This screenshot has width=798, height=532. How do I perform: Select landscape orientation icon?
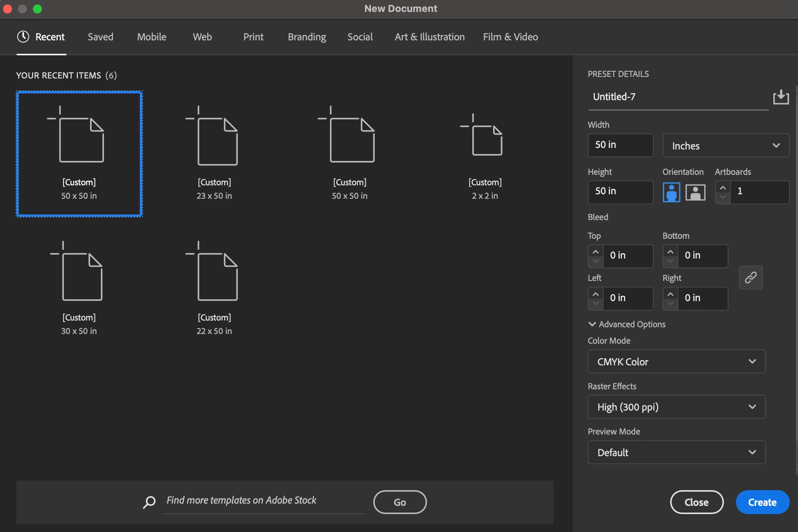(695, 192)
